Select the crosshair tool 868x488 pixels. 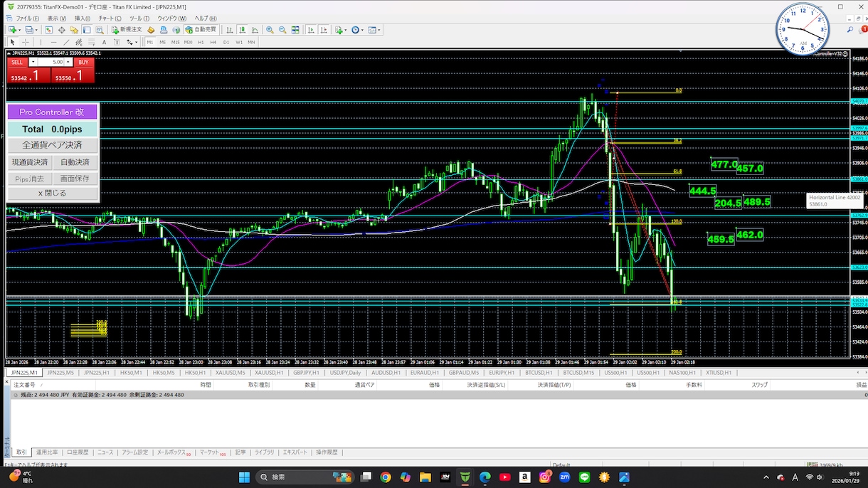[26, 42]
